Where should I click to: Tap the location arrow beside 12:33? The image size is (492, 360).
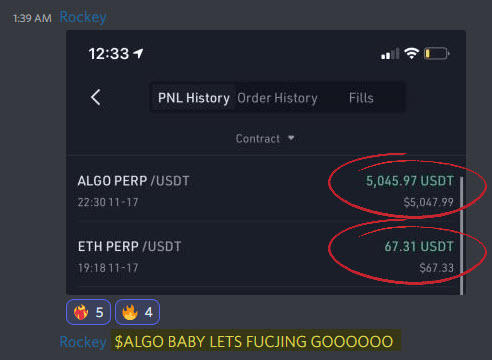pos(138,53)
